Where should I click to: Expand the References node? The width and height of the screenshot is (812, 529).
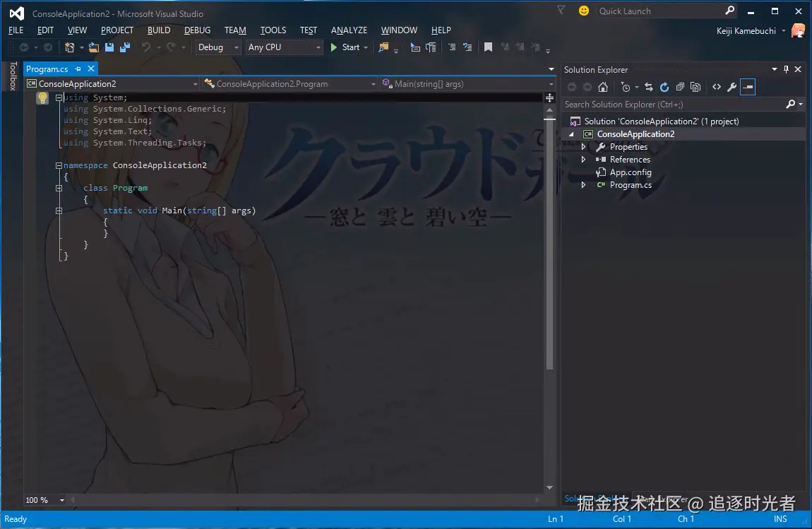click(584, 160)
